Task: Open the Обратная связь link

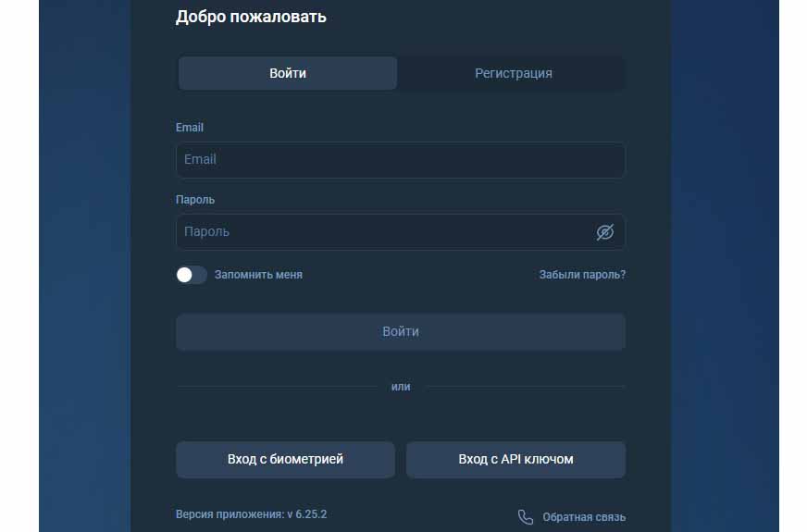Action: click(584, 517)
